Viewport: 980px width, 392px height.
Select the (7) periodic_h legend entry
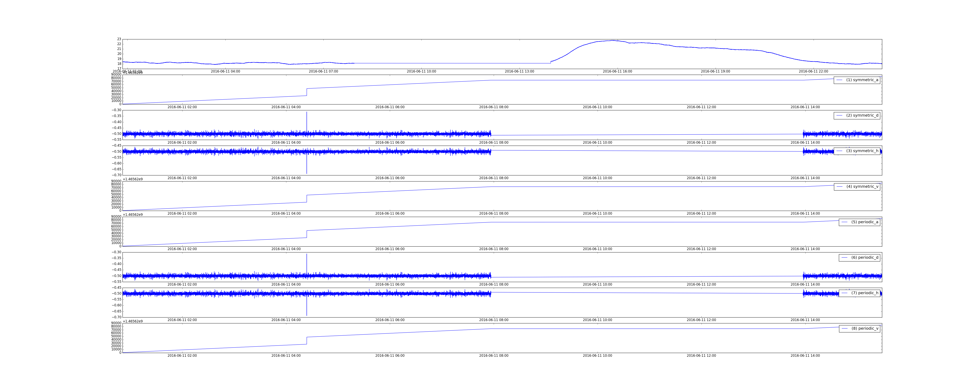click(865, 293)
